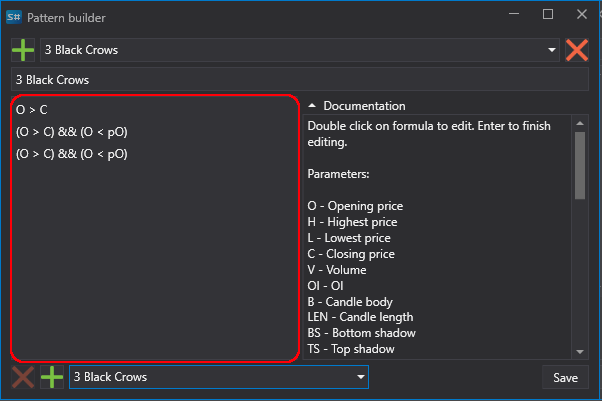602x401 pixels.
Task: Select the third (O > C) && (O < pO) formula
Action: [x=155, y=154]
